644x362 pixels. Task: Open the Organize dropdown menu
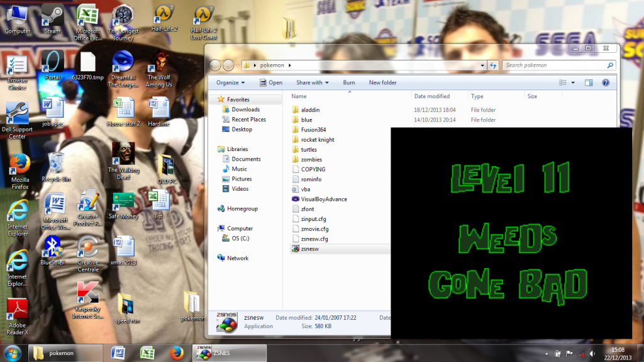[230, 82]
